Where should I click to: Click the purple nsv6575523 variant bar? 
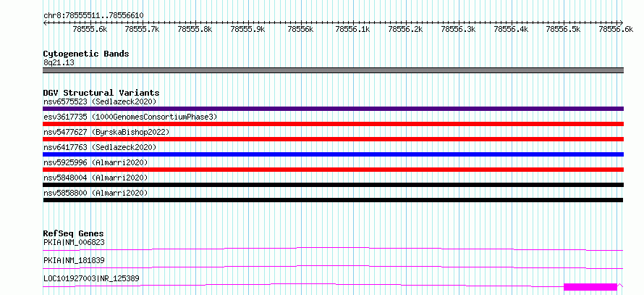[333, 109]
